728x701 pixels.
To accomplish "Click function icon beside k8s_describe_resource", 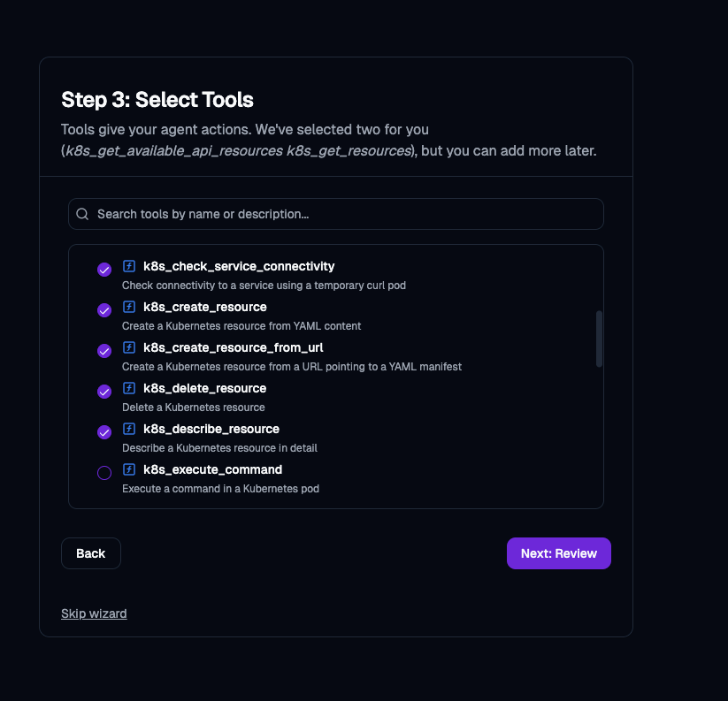I will click(x=129, y=429).
